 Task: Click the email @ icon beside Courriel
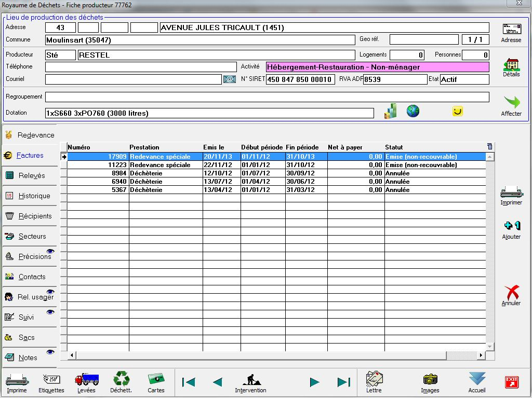point(230,79)
